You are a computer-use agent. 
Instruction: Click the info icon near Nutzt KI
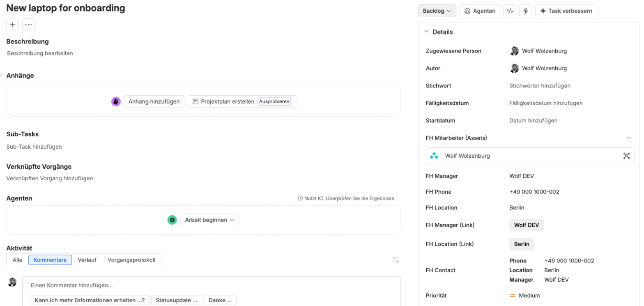click(x=300, y=198)
